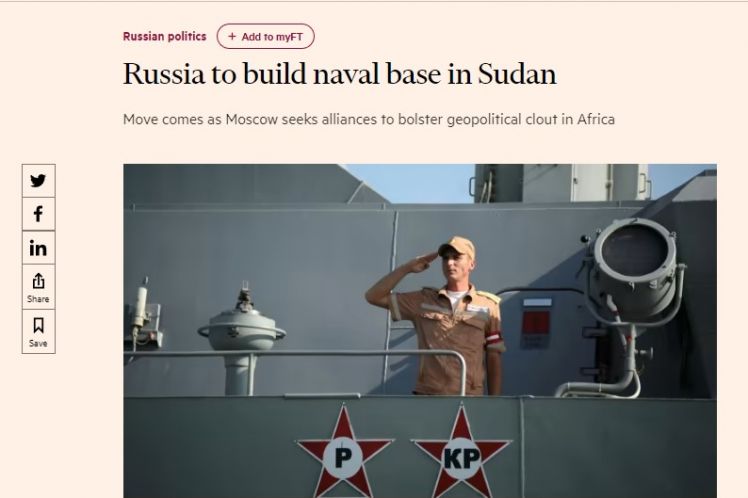The image size is (748, 498).
Task: Open the Share options icon
Action: tap(38, 281)
